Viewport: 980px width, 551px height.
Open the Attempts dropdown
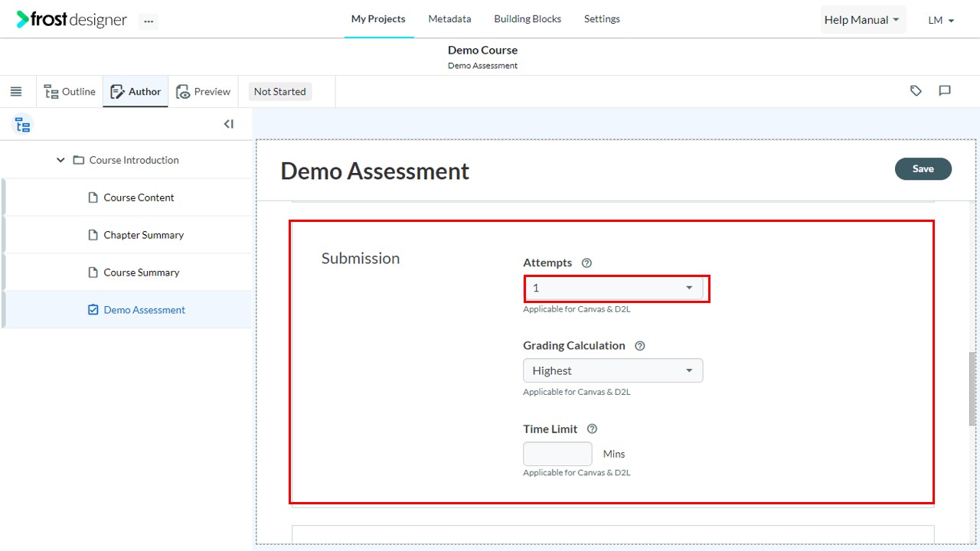613,288
